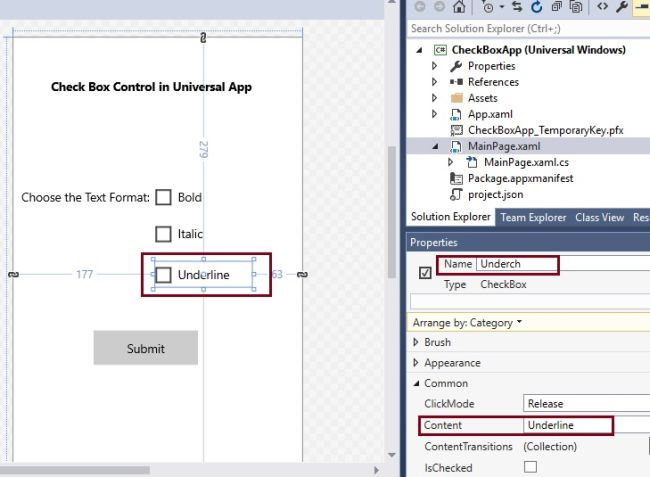Click the top margin chain-link anchor in designer
Image resolution: width=650 pixels, height=477 pixels.
click(203, 38)
